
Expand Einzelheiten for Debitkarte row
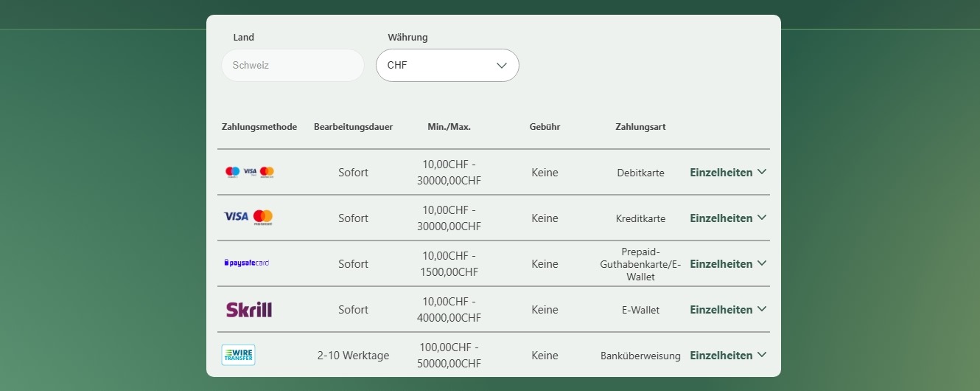(728, 173)
